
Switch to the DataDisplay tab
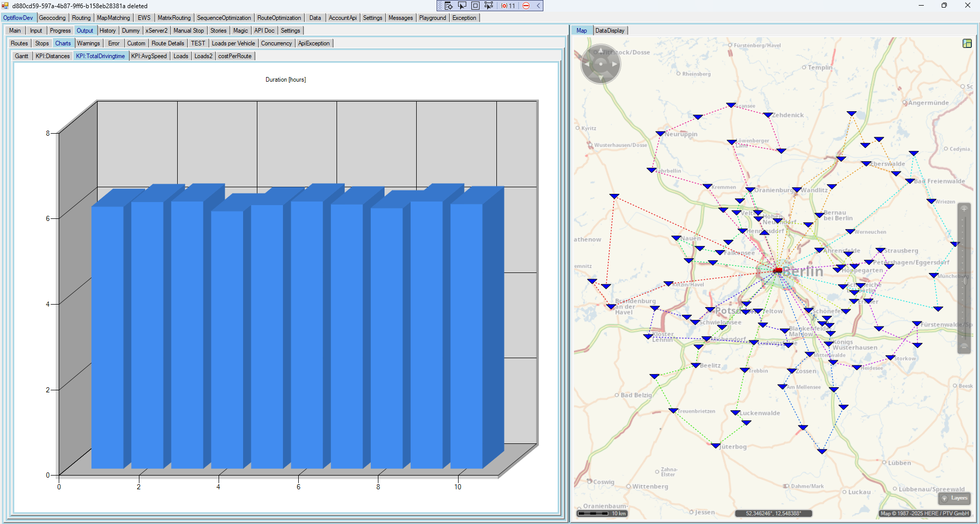[x=610, y=31]
